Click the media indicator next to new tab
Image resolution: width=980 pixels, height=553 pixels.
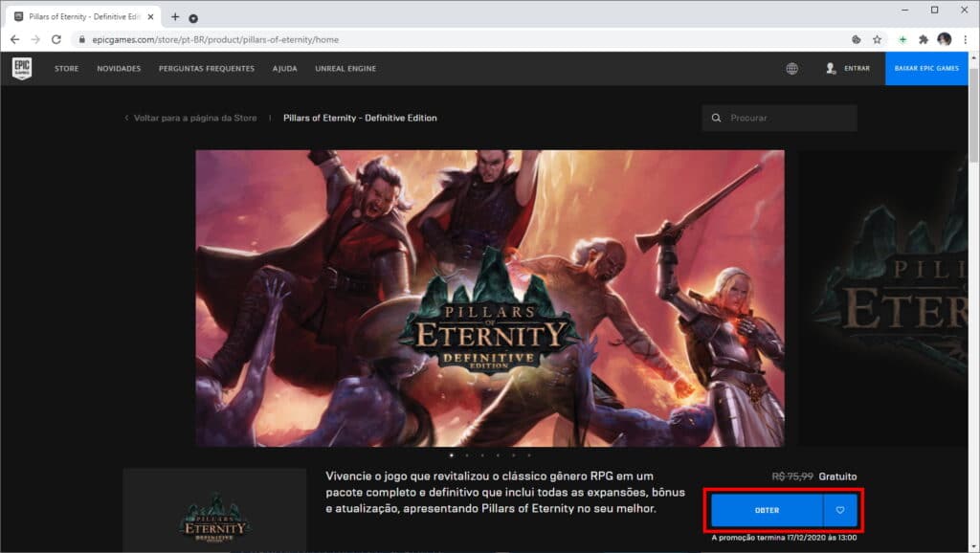tap(193, 18)
